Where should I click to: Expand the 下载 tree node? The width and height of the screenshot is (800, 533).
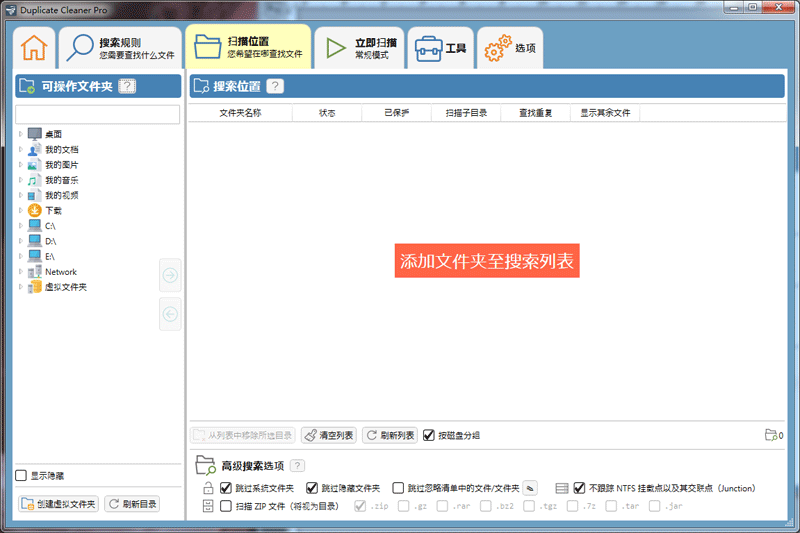21,210
